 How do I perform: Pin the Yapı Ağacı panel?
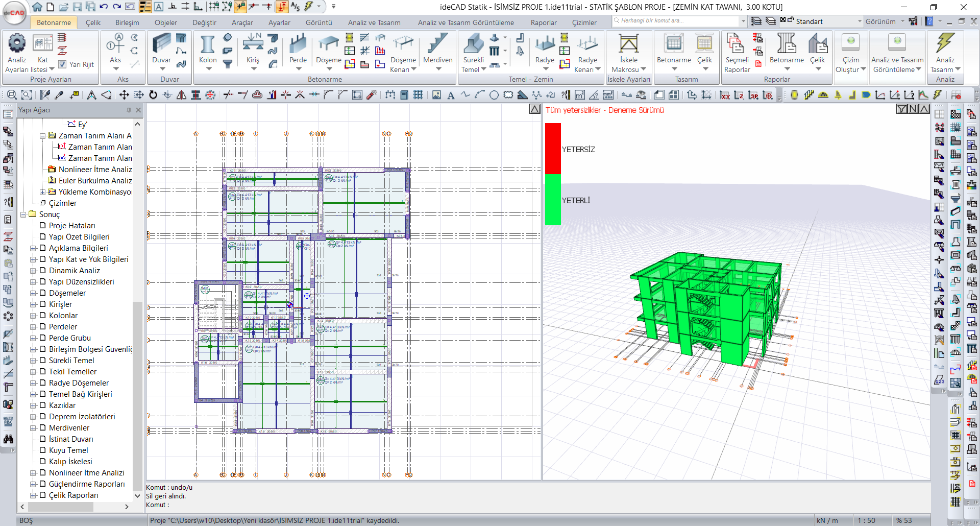click(x=129, y=110)
